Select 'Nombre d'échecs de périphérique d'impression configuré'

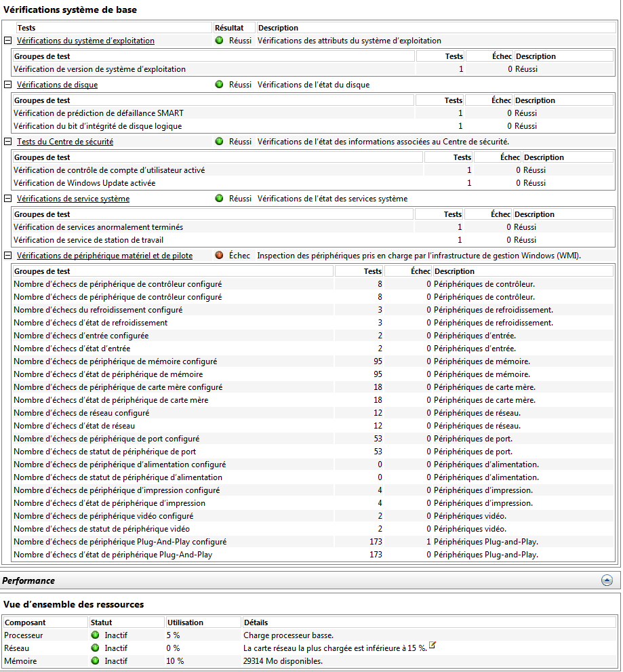point(313,490)
